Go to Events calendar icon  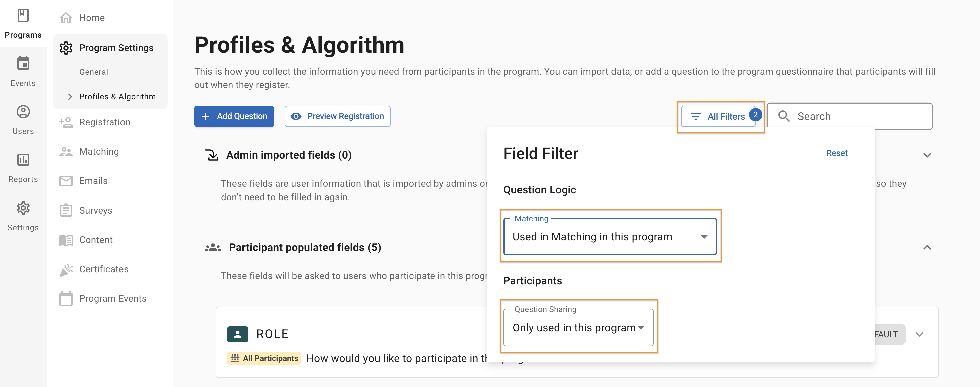point(23,63)
